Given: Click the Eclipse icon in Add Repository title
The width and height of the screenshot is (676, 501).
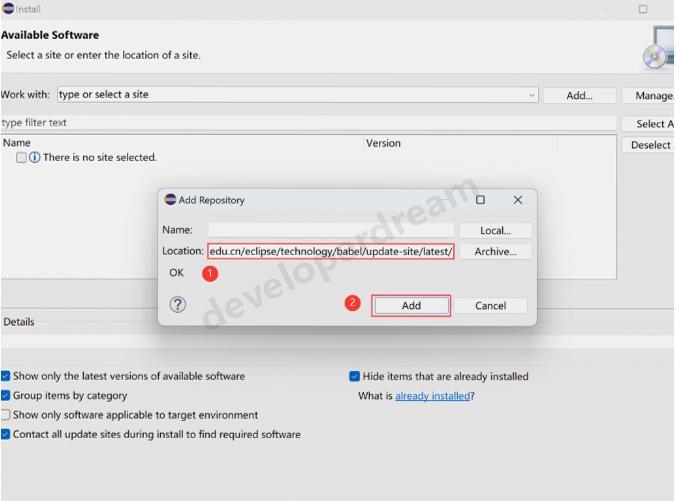Looking at the screenshot, I should click(x=170, y=200).
